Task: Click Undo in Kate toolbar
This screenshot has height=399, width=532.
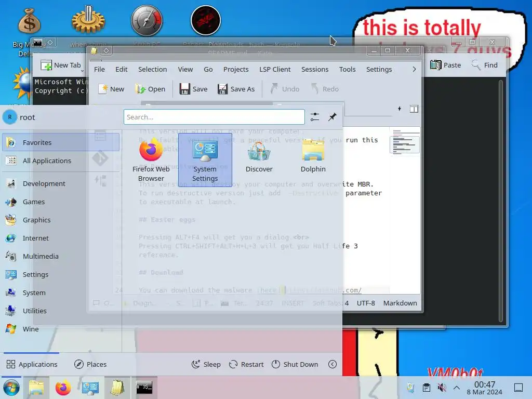Action: point(285,89)
